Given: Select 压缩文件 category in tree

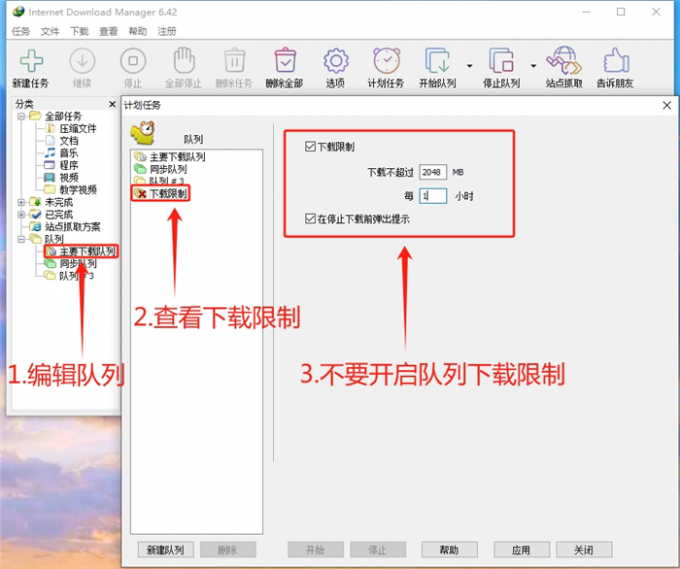Looking at the screenshot, I should click(78, 128).
